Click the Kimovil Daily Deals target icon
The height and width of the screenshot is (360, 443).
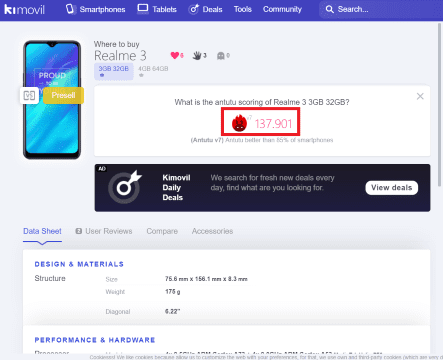(x=125, y=187)
